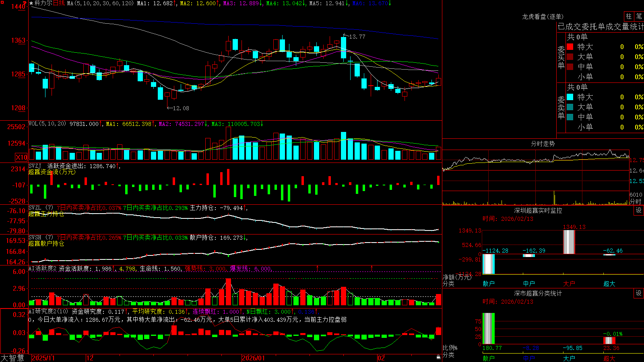Click the dark red 大单 buy order swatch

[570, 57]
